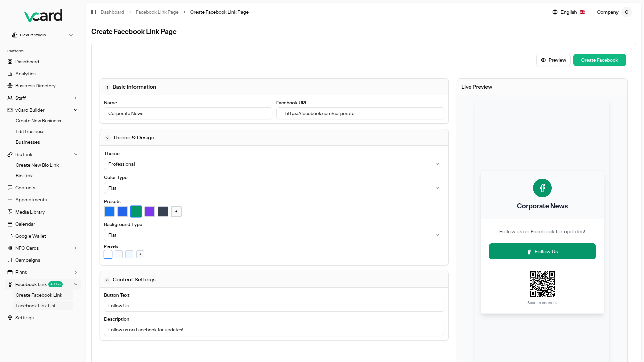Viewport: 644px width, 362px height.
Task: Click the vCard logo
Action: (44, 16)
